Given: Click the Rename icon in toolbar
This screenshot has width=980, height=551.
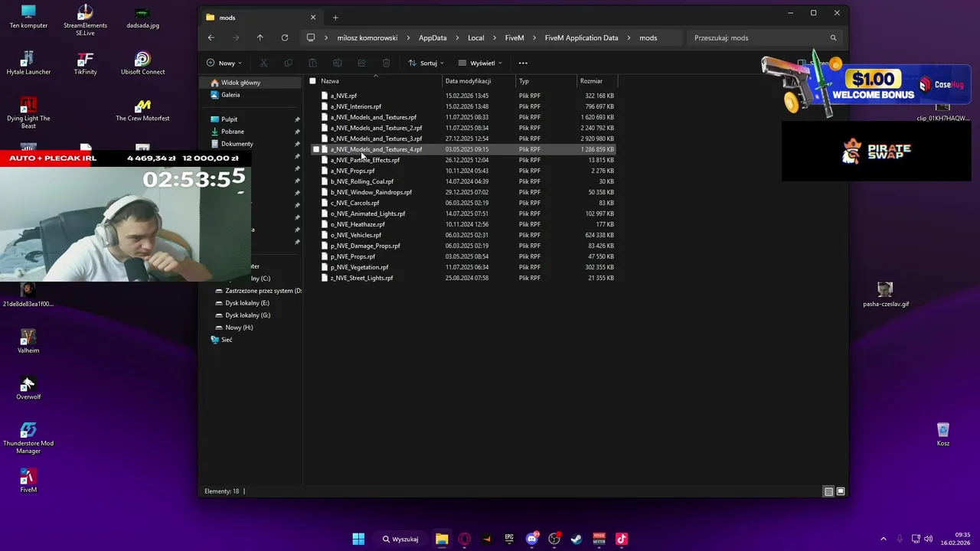Looking at the screenshot, I should (x=337, y=63).
